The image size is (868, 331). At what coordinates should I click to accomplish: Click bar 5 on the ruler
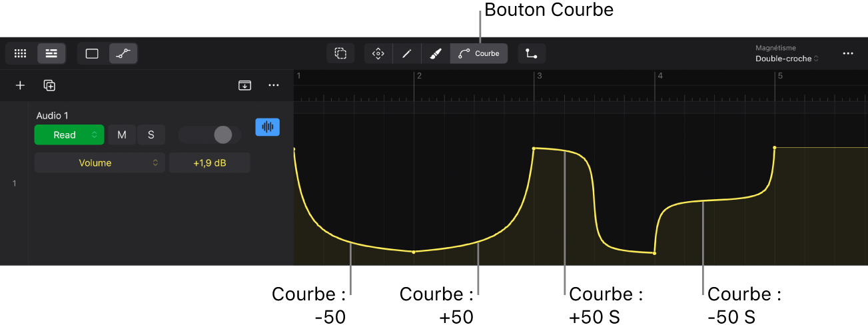click(x=780, y=76)
